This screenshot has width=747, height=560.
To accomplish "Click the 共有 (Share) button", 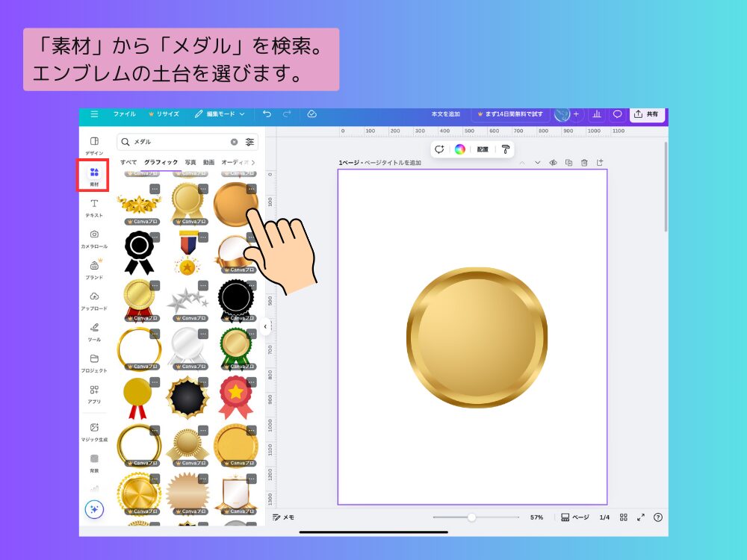I will pyautogui.click(x=646, y=114).
